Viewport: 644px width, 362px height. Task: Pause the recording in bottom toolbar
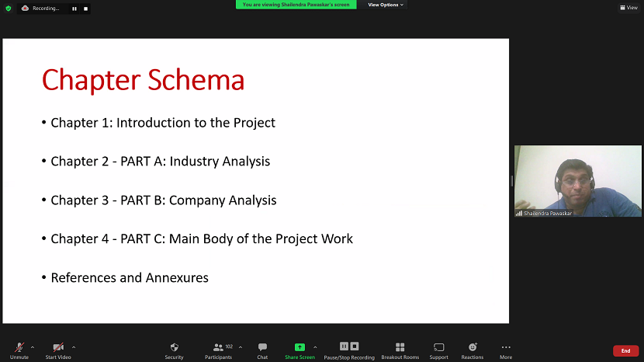[344, 346]
